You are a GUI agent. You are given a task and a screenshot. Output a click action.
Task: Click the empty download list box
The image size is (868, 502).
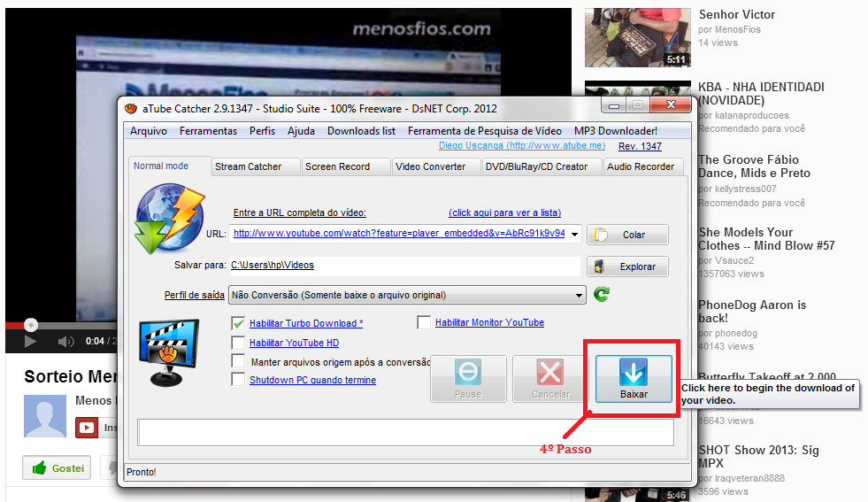406,432
